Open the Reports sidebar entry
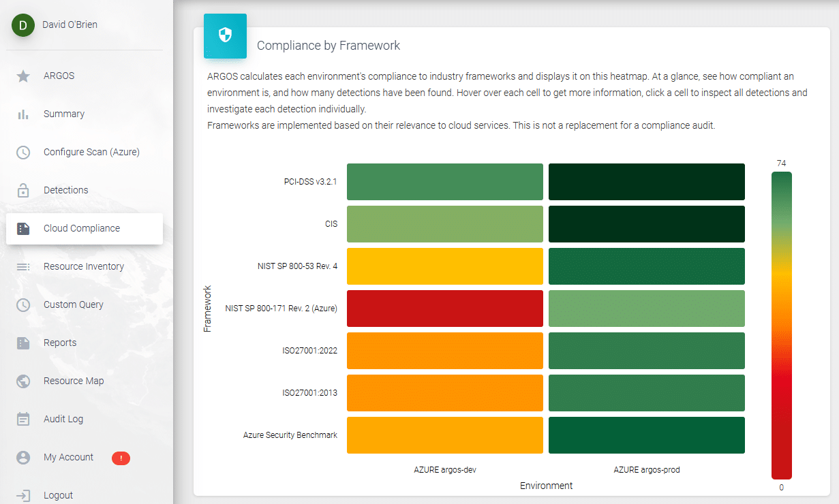This screenshot has width=839, height=504. pyautogui.click(x=60, y=343)
